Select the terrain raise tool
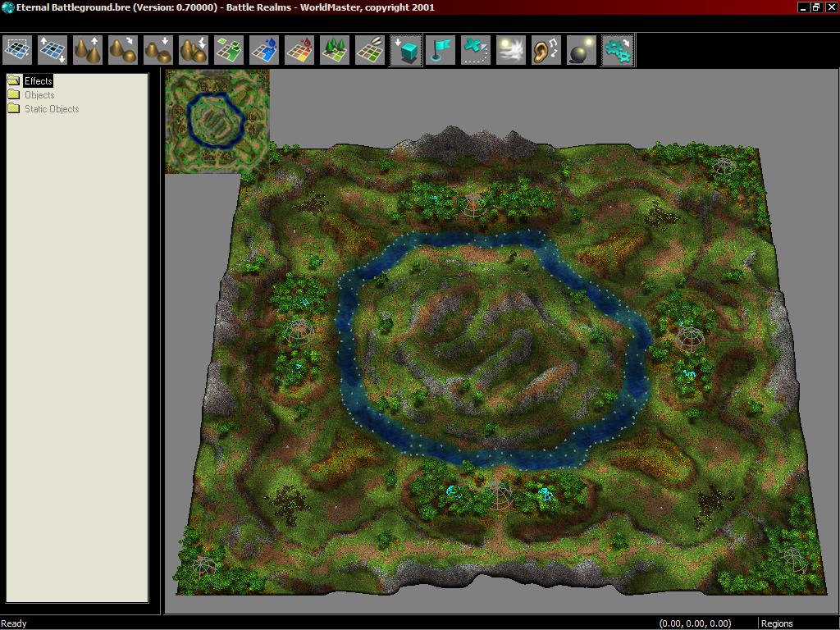This screenshot has height=630, width=840. 87,49
